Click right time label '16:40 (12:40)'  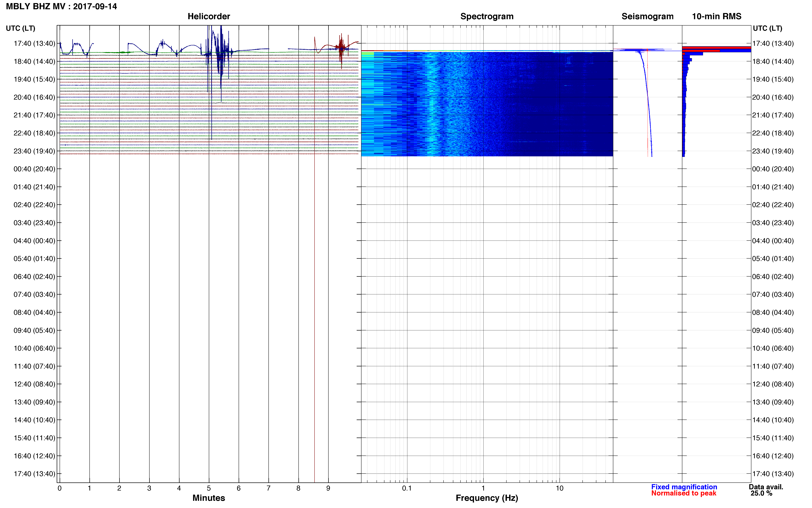coord(773,456)
